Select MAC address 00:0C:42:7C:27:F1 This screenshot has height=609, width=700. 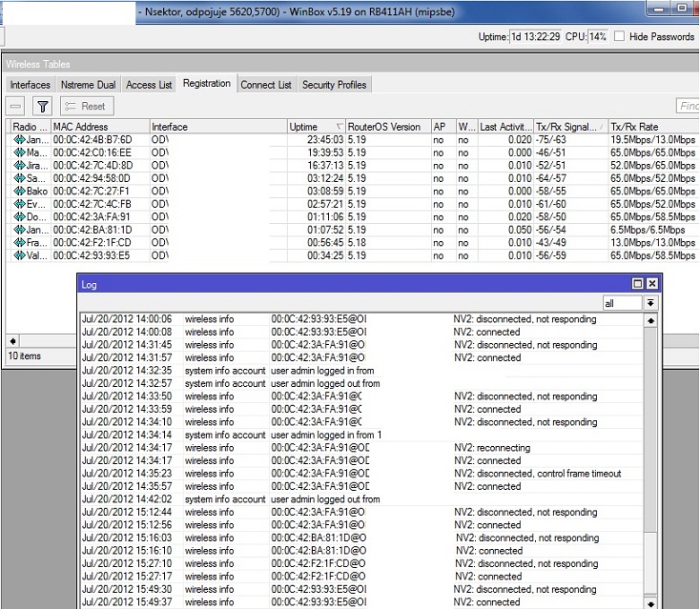(x=92, y=191)
